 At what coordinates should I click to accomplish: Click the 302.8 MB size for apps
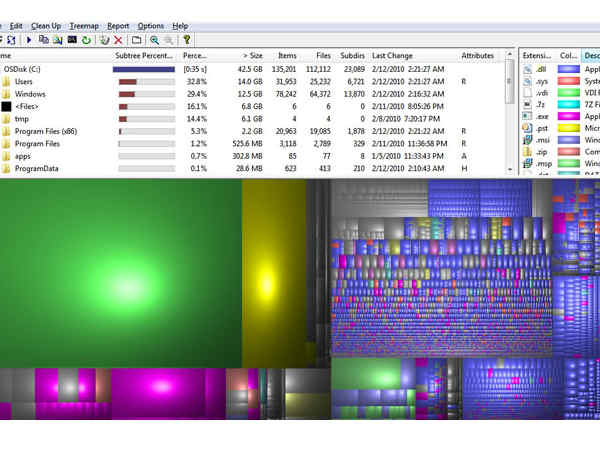click(248, 156)
